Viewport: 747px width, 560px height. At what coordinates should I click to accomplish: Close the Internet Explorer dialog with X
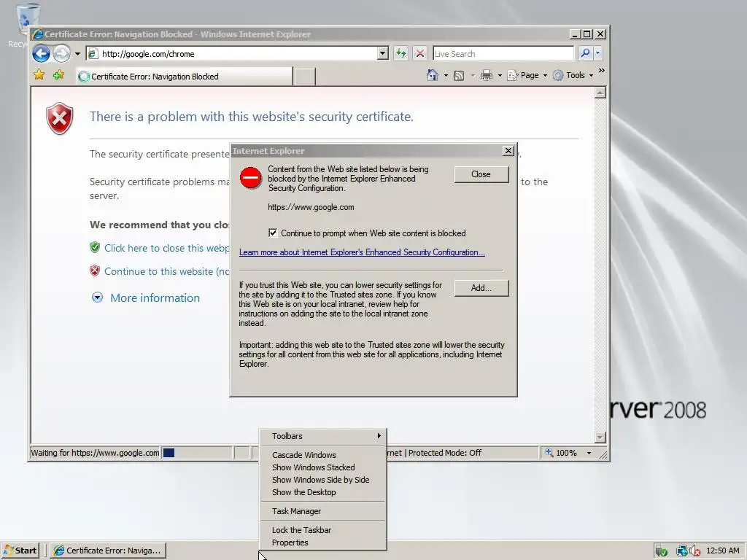(x=508, y=150)
